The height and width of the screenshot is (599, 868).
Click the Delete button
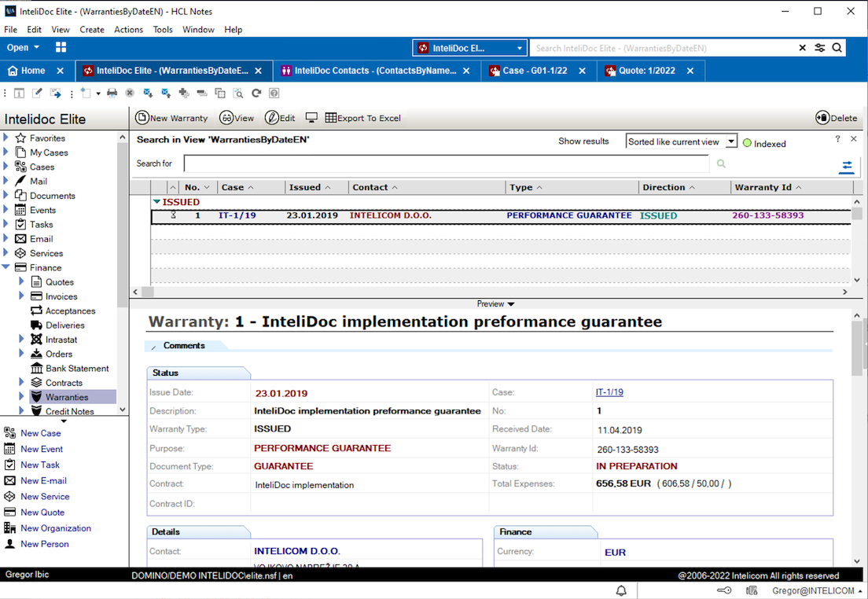tap(836, 117)
